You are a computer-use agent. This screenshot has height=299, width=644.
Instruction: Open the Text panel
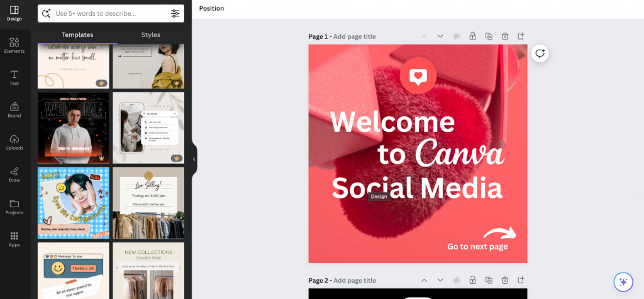point(14,77)
